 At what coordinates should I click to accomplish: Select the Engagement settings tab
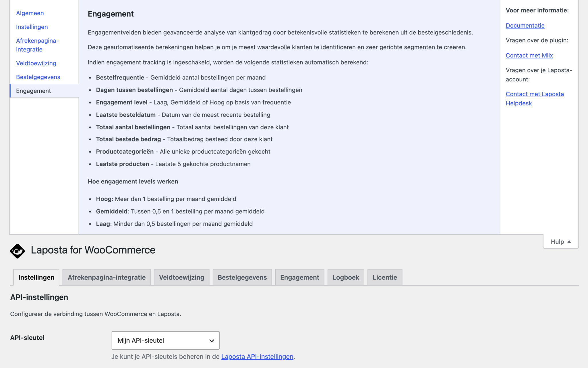[299, 277]
